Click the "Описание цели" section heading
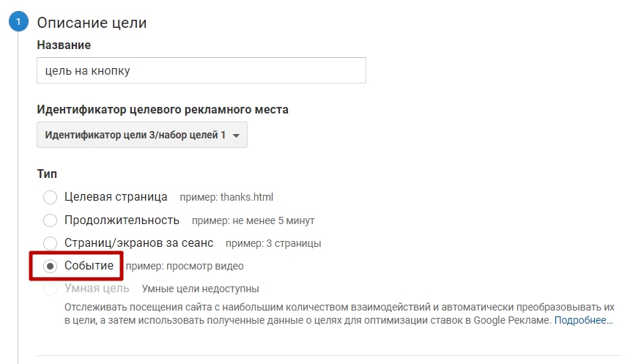This screenshot has width=633, height=364. click(92, 23)
